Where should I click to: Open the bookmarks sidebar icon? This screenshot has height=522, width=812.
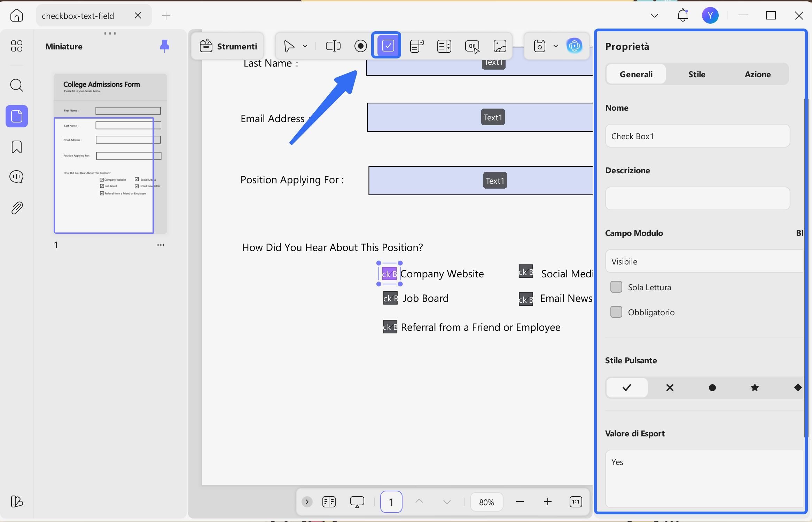(17, 147)
